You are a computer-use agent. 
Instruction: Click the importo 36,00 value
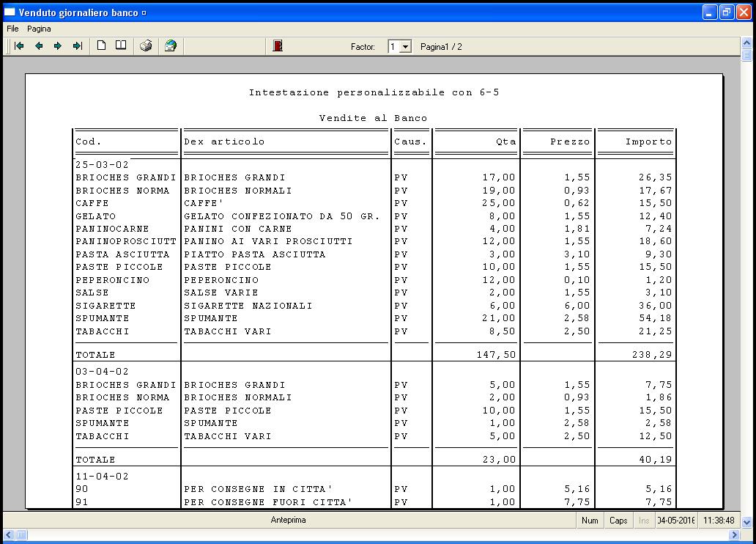655,306
